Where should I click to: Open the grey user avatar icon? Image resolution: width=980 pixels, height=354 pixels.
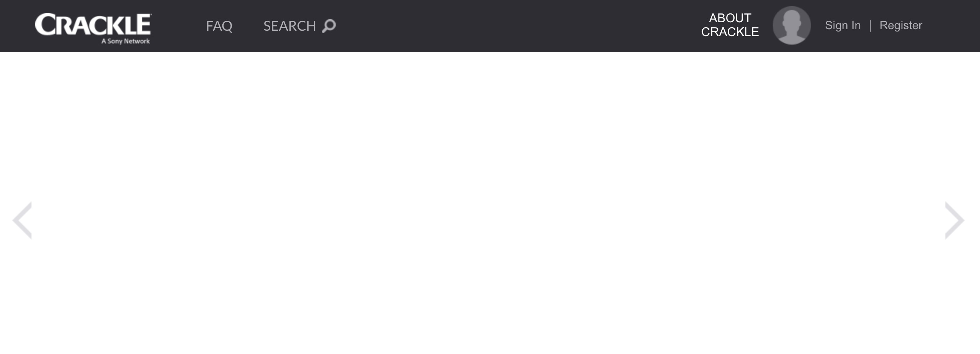[x=791, y=25]
